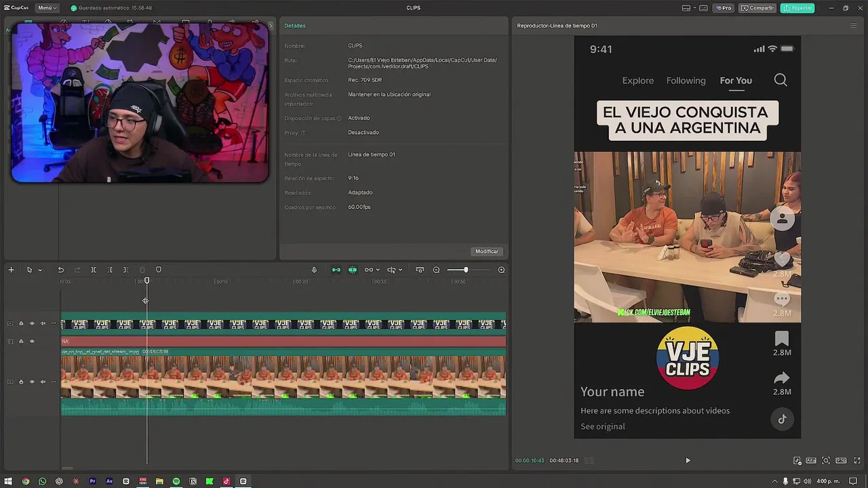Viewport: 868px width, 488px height.
Task: Open Premiere Pro from the taskbar
Action: pos(92,481)
